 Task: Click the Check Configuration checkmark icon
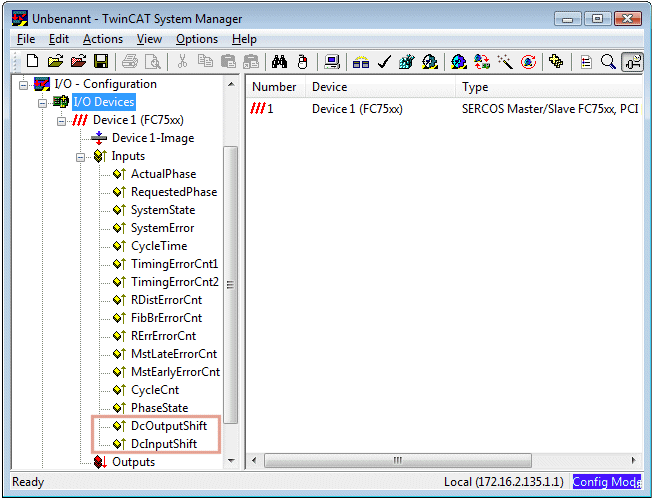tap(384, 62)
